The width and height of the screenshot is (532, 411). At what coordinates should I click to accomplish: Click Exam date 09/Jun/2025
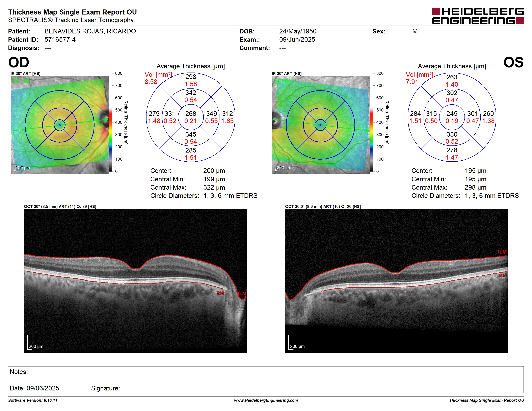point(297,39)
